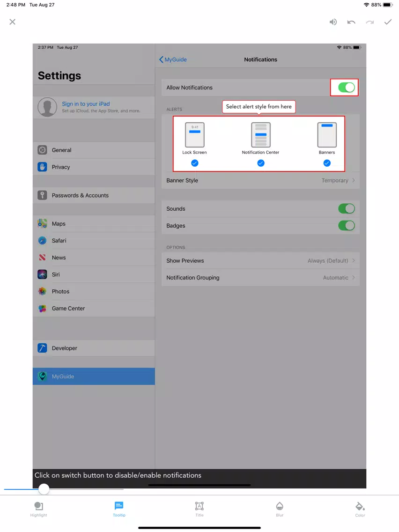Tap the Notification Center device thumbnail

coord(261,135)
